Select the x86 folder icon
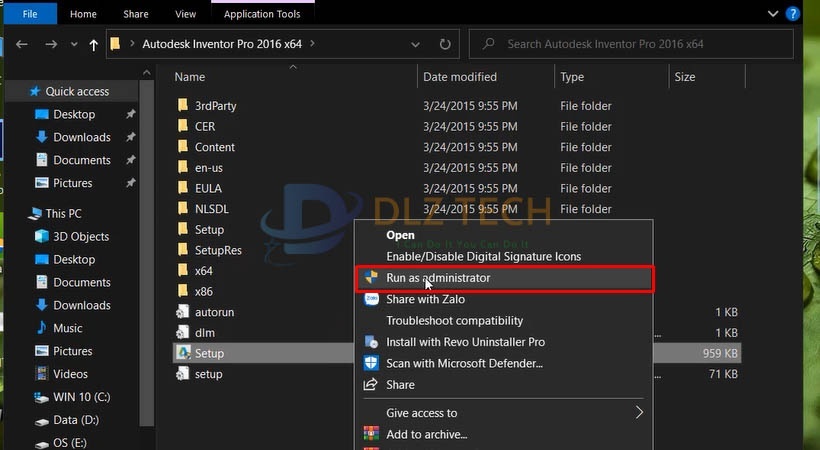 tap(183, 291)
